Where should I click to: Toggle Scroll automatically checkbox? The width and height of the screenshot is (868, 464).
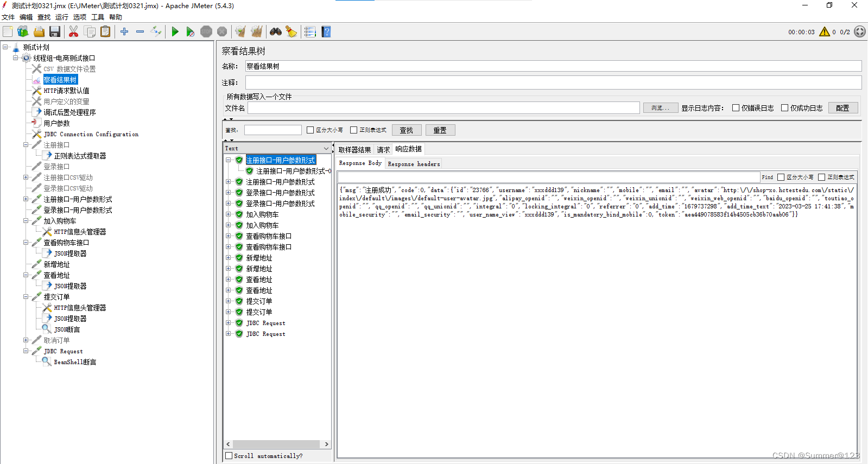click(x=229, y=456)
